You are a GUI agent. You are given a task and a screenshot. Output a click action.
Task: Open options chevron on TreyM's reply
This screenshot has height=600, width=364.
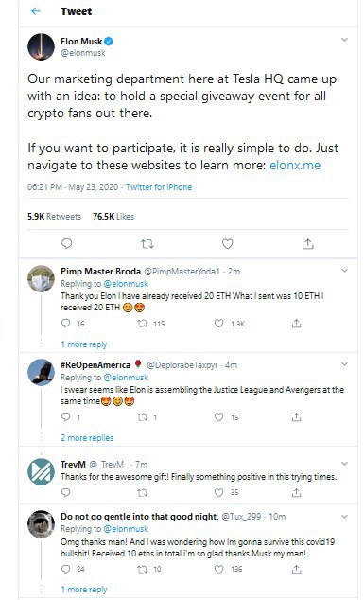tap(344, 464)
